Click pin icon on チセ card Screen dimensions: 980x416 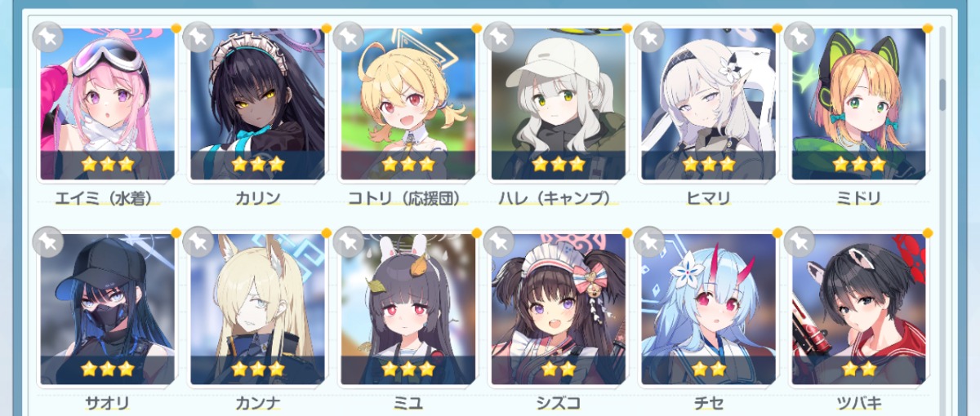[649, 241]
